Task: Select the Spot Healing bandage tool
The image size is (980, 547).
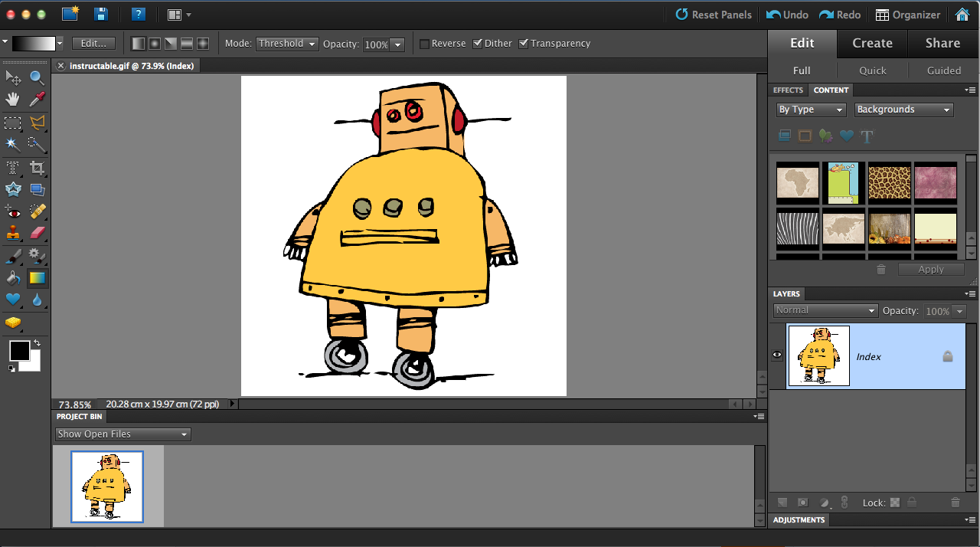Action: tap(37, 211)
